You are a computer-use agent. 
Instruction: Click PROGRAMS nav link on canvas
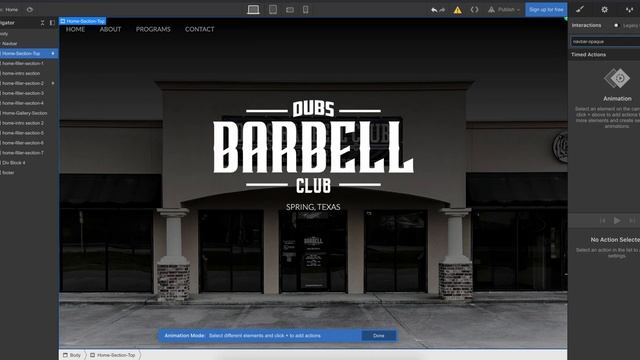[153, 29]
